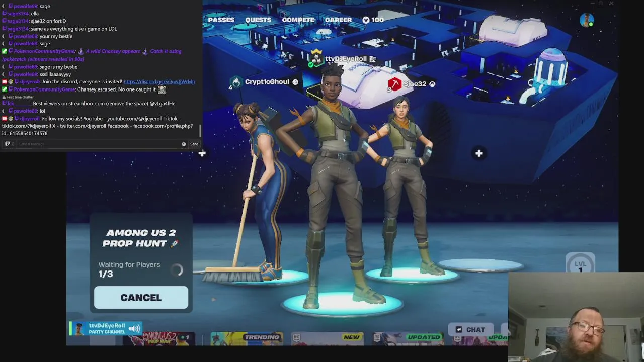Image resolution: width=644 pixels, height=362 pixels.
Task: Open the New island thumbnail
Action: [x=327, y=339]
